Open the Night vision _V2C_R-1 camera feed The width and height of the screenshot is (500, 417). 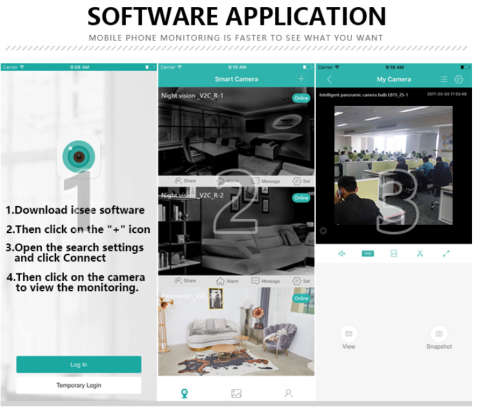pos(236,131)
